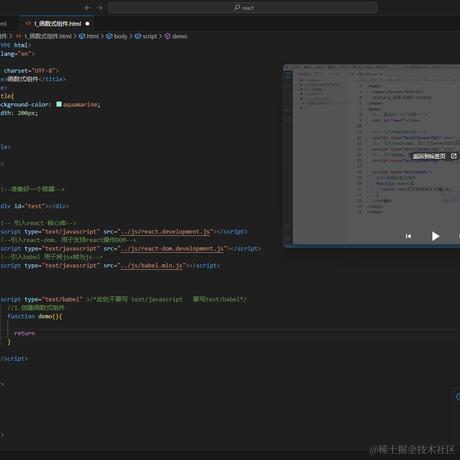Image resolution: width=460 pixels, height=460 pixels.
Task: Follow the ../js/babel.min.js link
Action: [152, 266]
